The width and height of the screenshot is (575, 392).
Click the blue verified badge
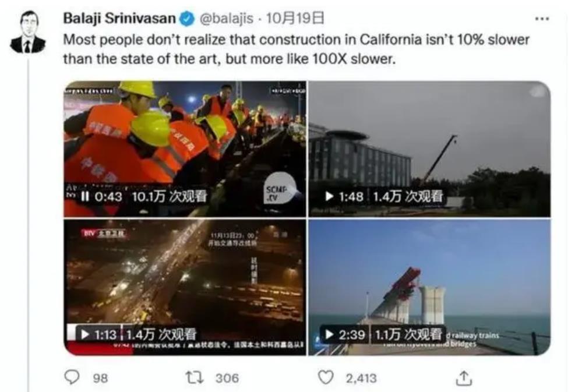point(186,19)
